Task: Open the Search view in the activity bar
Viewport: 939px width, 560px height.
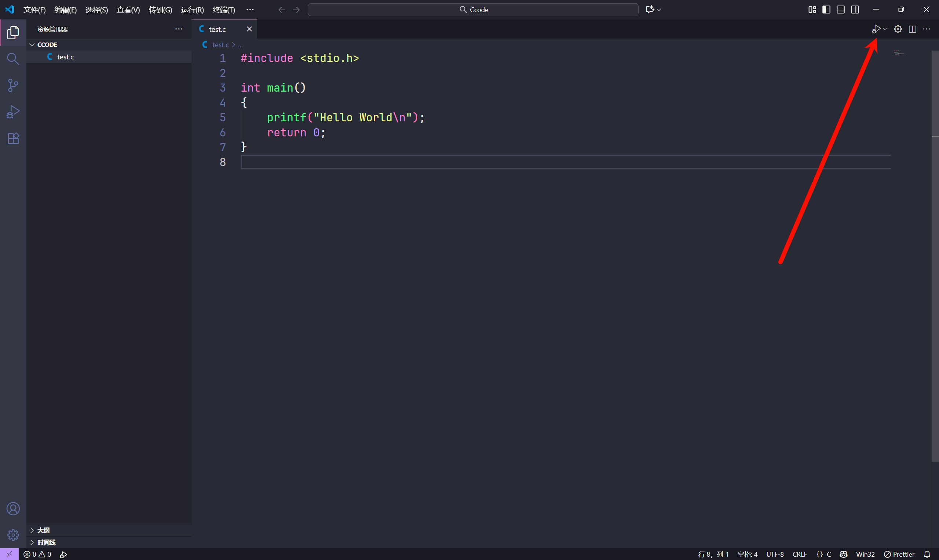Action: point(13,59)
